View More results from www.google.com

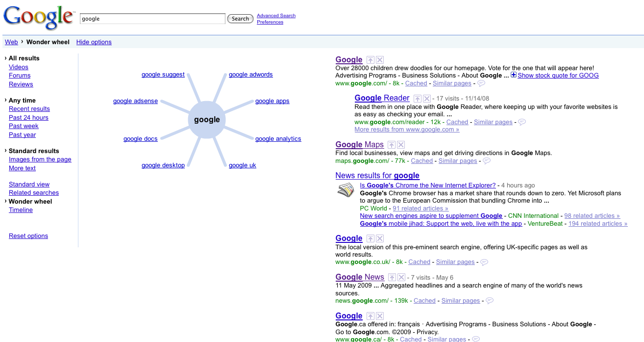click(407, 130)
